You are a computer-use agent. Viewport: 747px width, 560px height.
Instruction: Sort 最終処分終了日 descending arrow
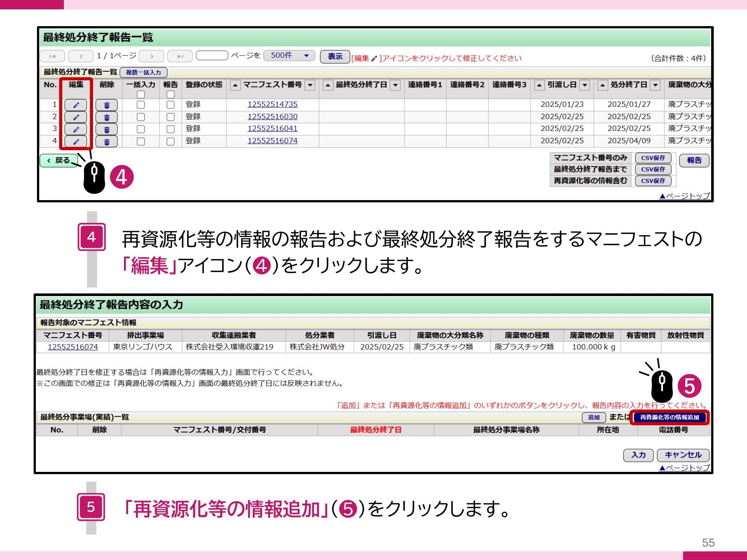395,85
